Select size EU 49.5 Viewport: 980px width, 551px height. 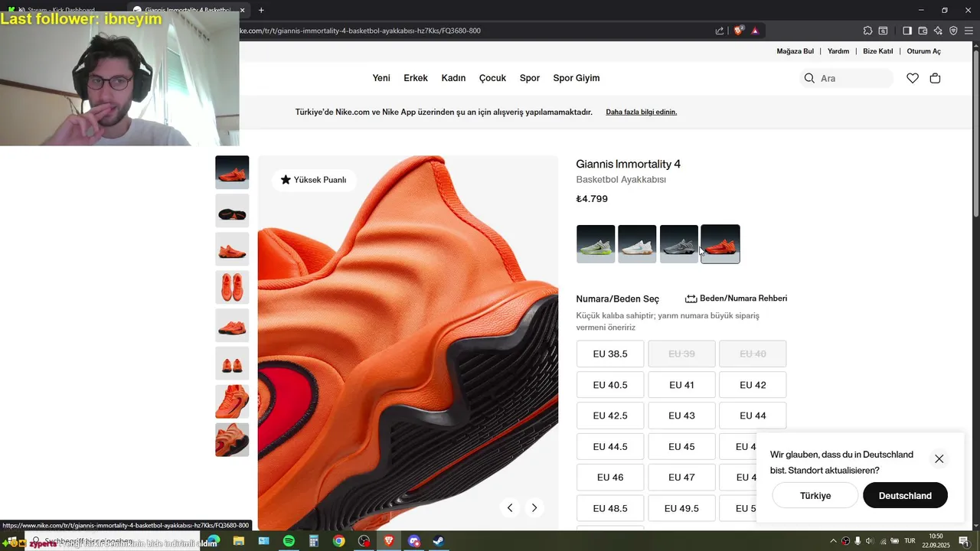(x=681, y=508)
